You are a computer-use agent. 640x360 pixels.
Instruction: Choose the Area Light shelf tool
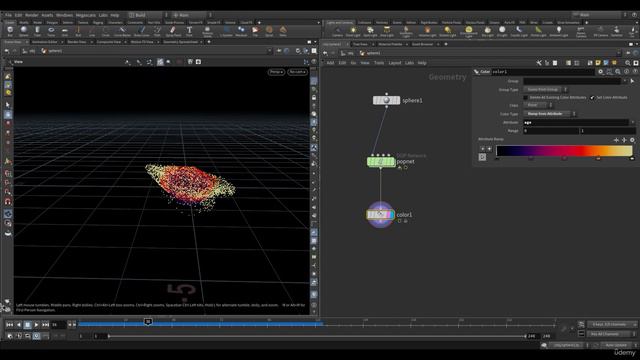click(x=387, y=31)
